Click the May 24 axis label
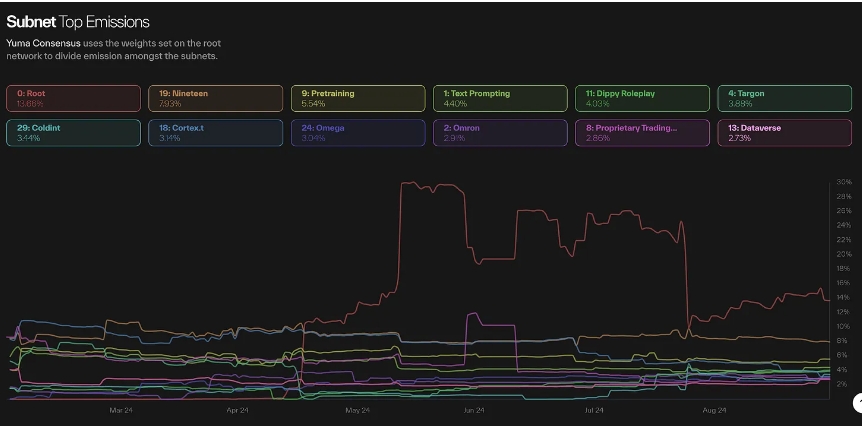This screenshot has height=426, width=862. click(357, 410)
